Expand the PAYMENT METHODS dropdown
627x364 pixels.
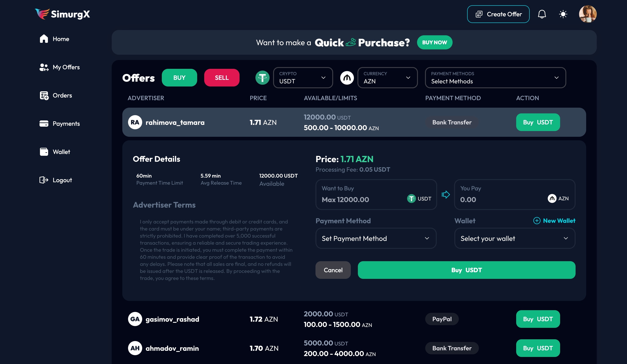(x=496, y=78)
